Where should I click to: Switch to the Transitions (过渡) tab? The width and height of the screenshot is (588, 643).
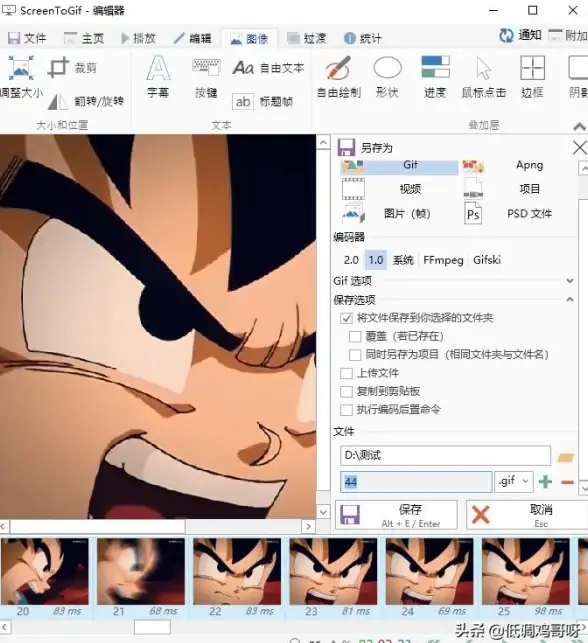click(306, 39)
